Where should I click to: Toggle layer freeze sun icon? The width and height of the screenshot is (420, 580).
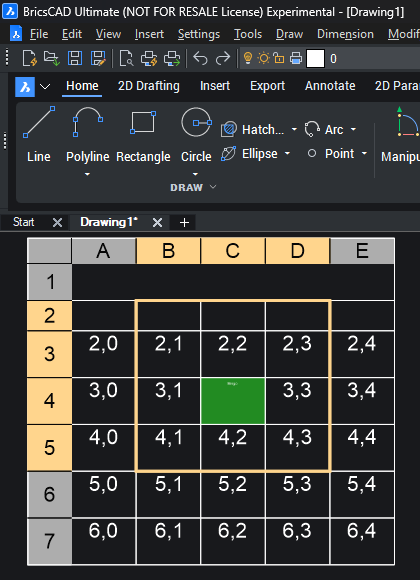263,58
